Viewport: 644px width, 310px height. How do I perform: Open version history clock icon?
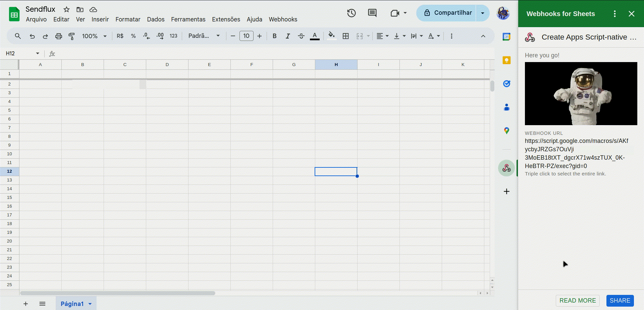click(351, 13)
